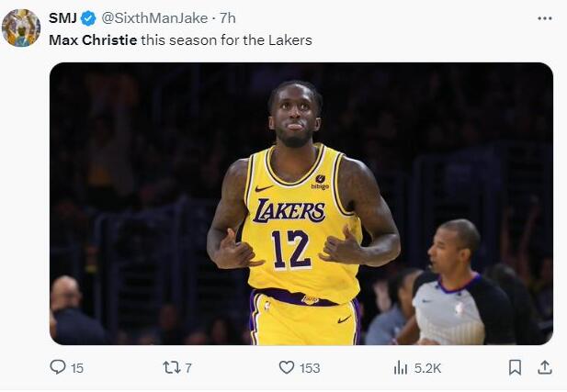
Task: Open SMJ's profile avatar picture
Action: (x=21, y=28)
